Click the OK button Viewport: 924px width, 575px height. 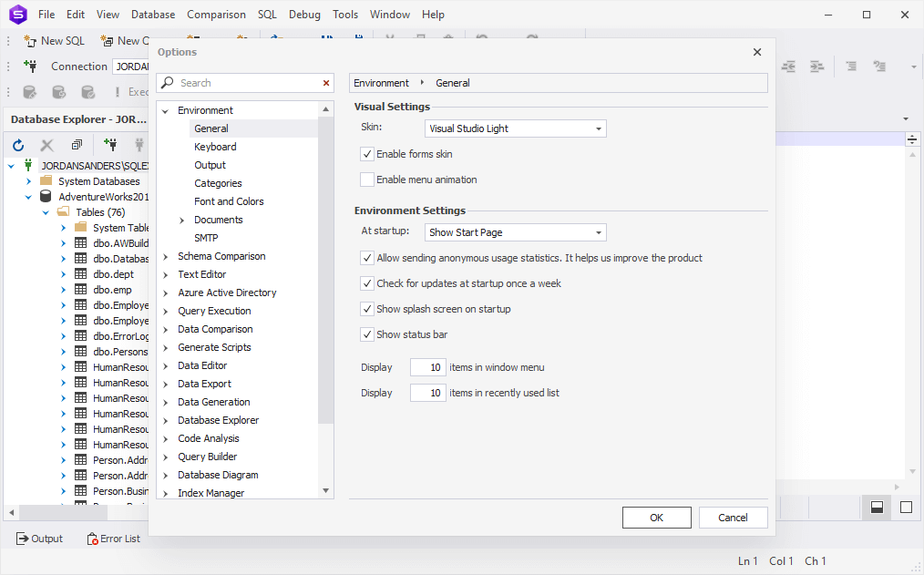click(x=656, y=518)
